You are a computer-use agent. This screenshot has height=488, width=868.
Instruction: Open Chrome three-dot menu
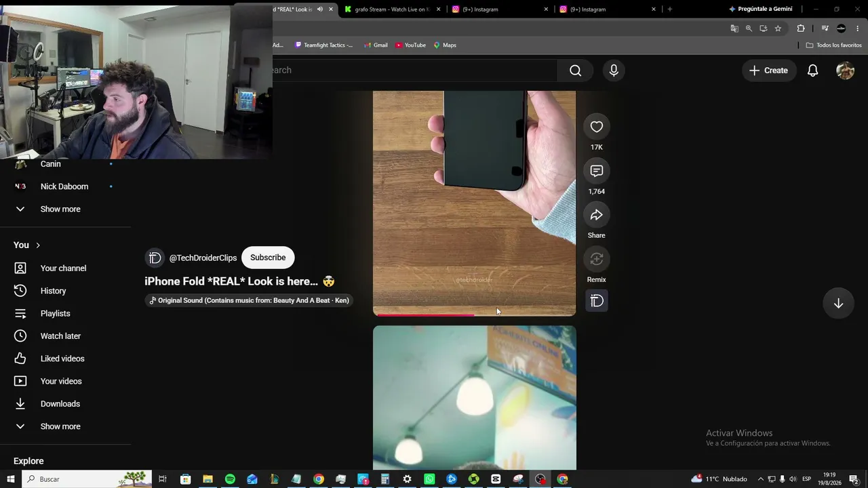click(x=858, y=28)
